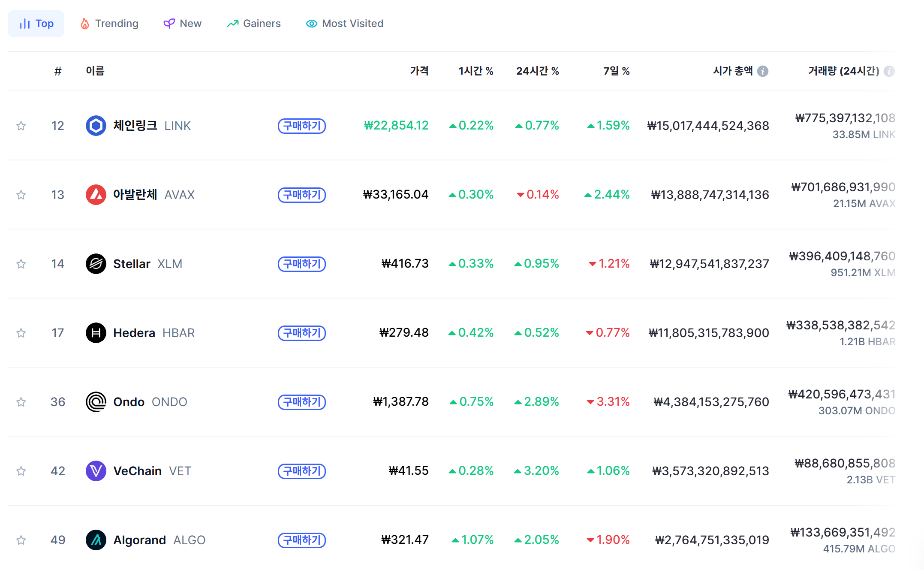Click the Hedera HBAR coin logo
This screenshot has height=570, width=924.
coord(96,333)
